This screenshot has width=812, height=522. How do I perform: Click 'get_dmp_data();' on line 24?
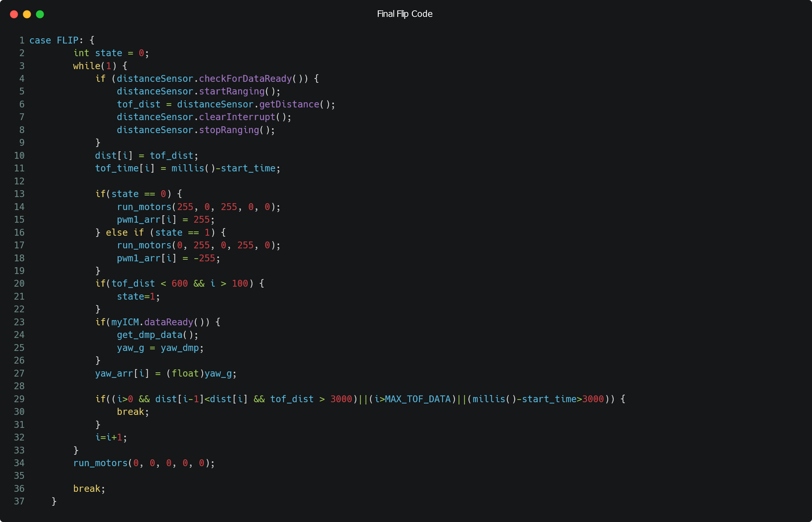158,335
